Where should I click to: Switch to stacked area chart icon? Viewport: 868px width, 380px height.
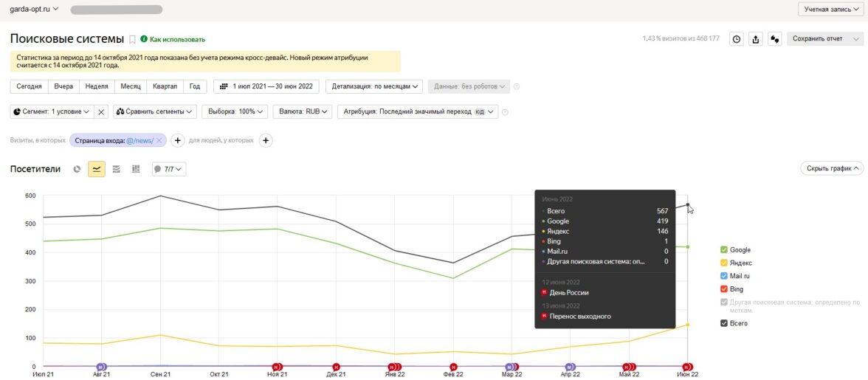[116, 169]
